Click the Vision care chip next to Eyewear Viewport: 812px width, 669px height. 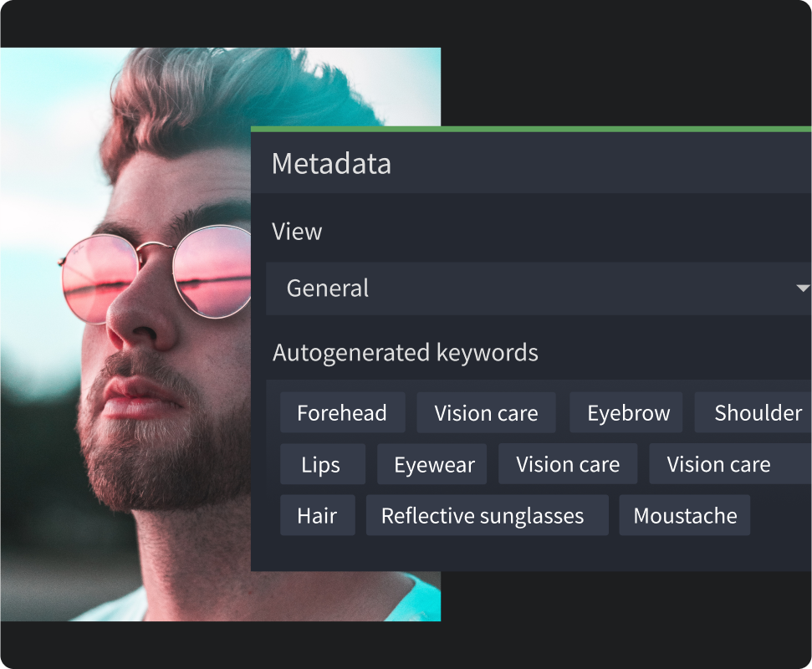(568, 464)
